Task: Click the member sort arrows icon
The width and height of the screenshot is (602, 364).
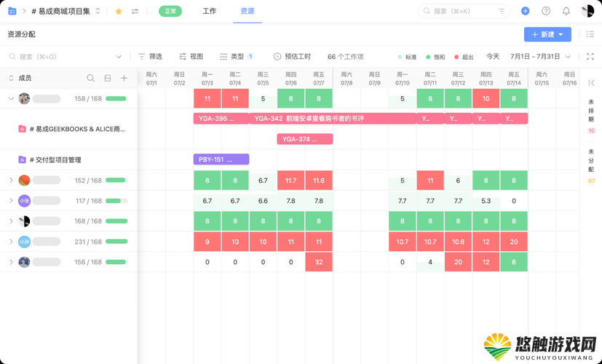Action: [x=11, y=78]
